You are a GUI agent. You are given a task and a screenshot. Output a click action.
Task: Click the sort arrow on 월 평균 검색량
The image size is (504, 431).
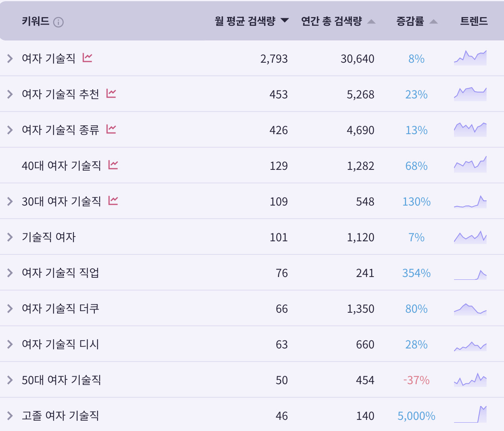pyautogui.click(x=284, y=21)
